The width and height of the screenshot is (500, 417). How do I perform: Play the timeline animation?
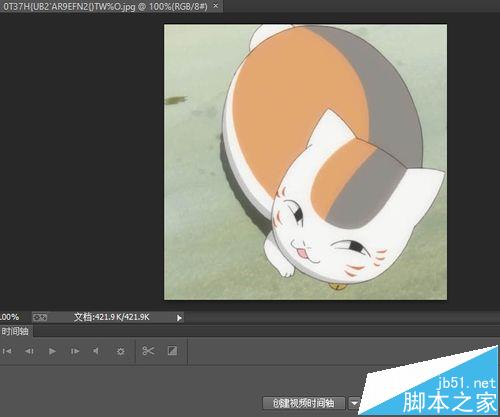point(52,351)
